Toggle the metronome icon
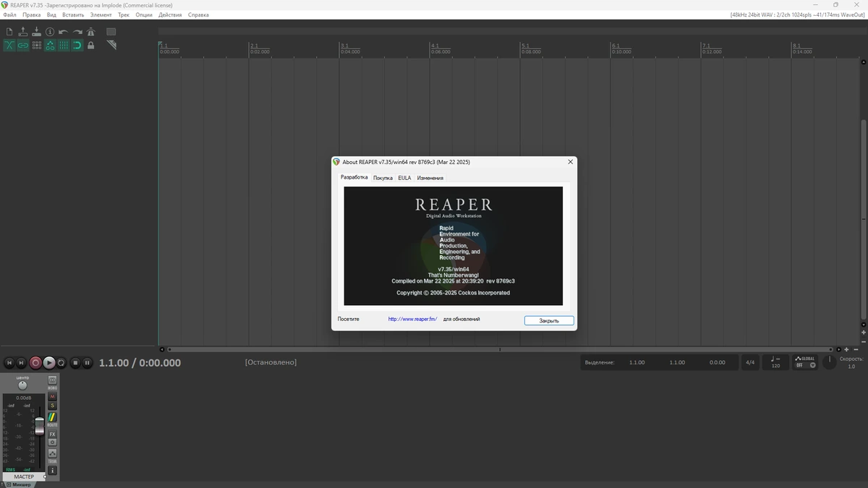The height and width of the screenshot is (488, 868). [90, 32]
